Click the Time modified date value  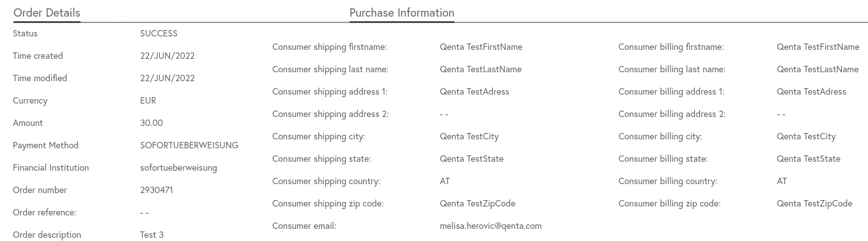[x=167, y=78]
